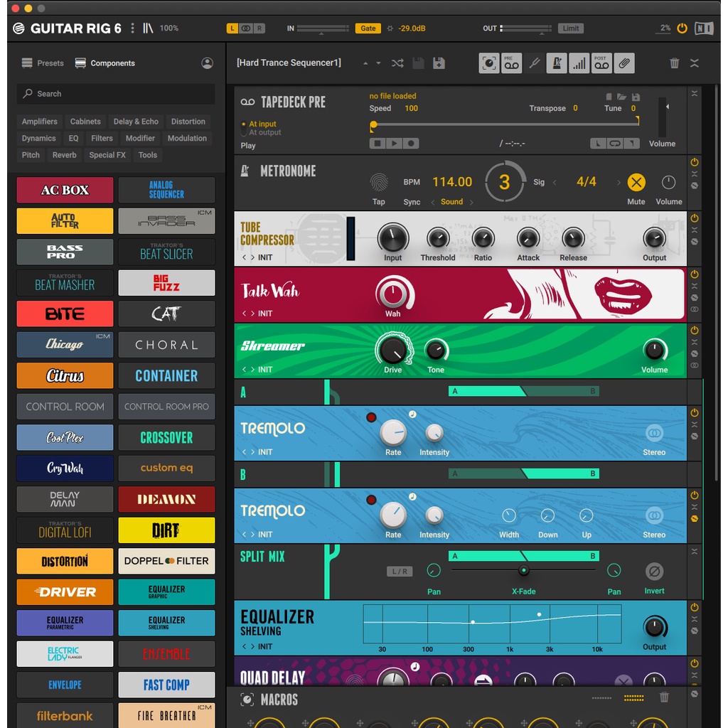Viewport: 728px width, 728px height.
Task: Open the Tuner tool
Action: (x=535, y=63)
